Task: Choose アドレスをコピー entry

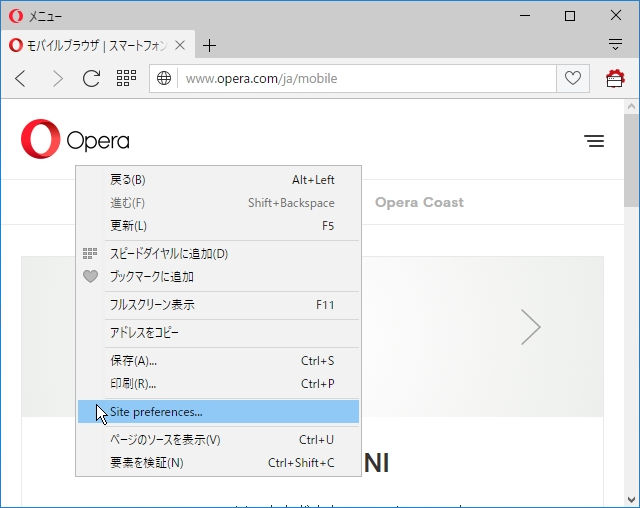Action: (x=218, y=333)
